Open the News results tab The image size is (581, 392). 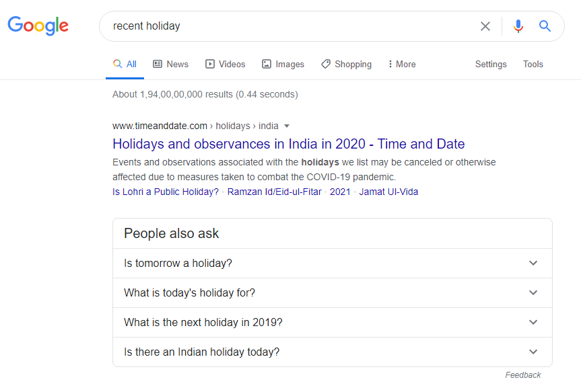tap(171, 64)
